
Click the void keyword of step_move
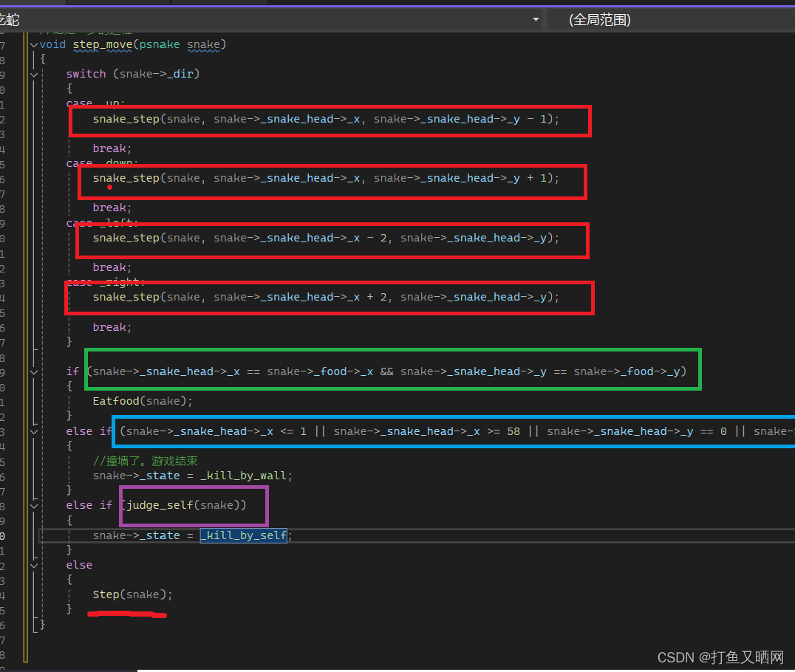pyautogui.click(x=52, y=44)
